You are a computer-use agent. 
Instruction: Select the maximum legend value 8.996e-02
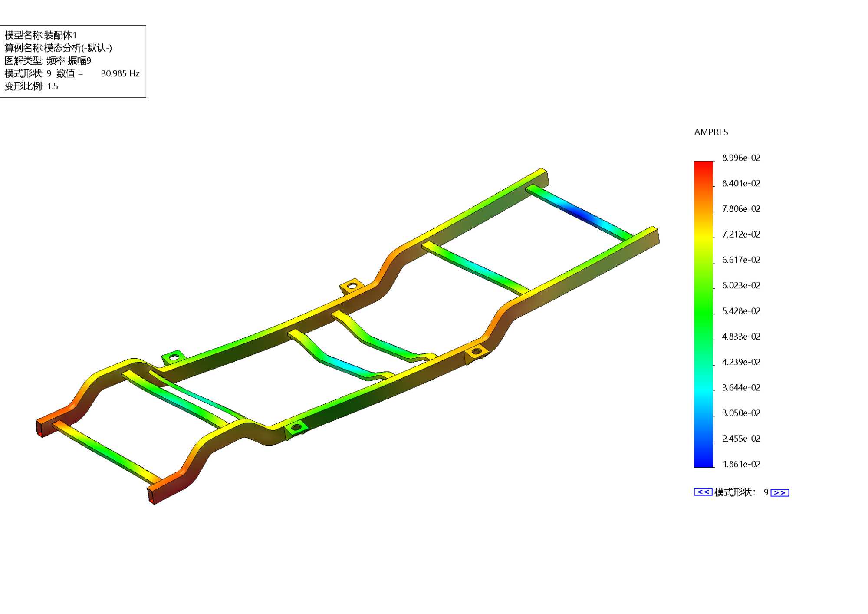pyautogui.click(x=741, y=158)
